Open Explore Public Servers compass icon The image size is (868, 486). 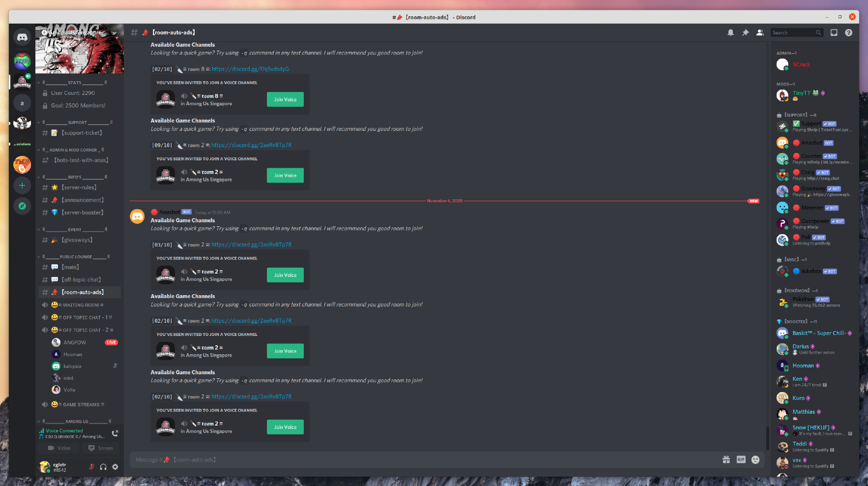[22, 206]
